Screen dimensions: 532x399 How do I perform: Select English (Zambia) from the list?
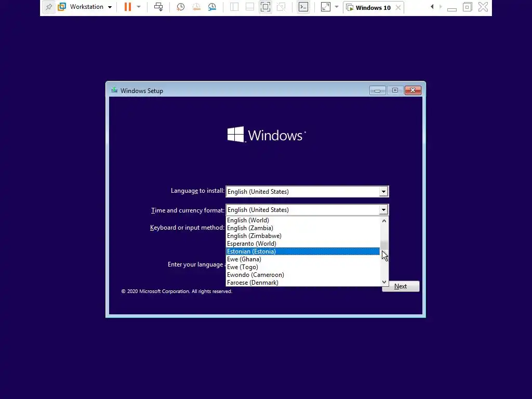[302, 228]
